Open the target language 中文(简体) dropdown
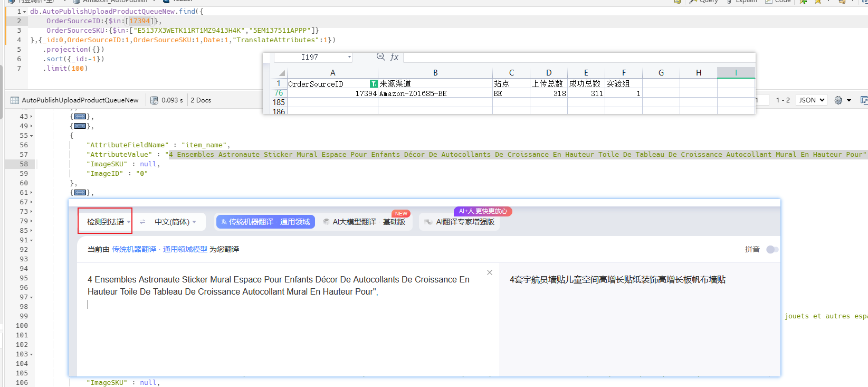 175,222
